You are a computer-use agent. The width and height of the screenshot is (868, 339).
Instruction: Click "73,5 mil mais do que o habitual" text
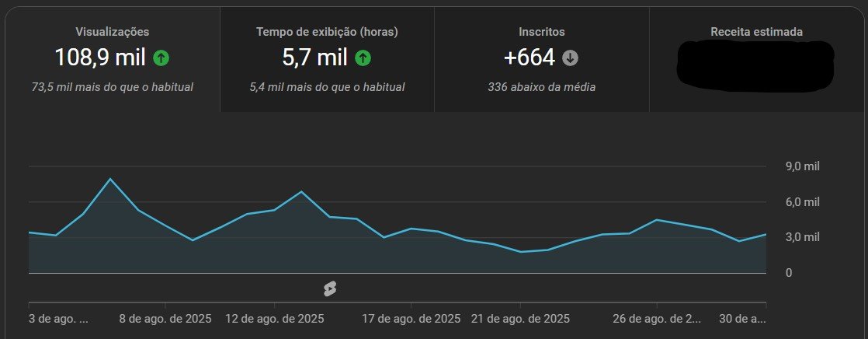[113, 87]
